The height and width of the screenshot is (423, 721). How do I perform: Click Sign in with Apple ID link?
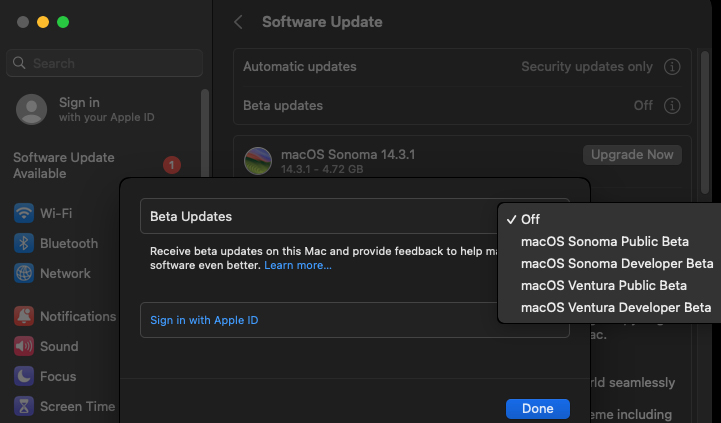click(x=204, y=320)
